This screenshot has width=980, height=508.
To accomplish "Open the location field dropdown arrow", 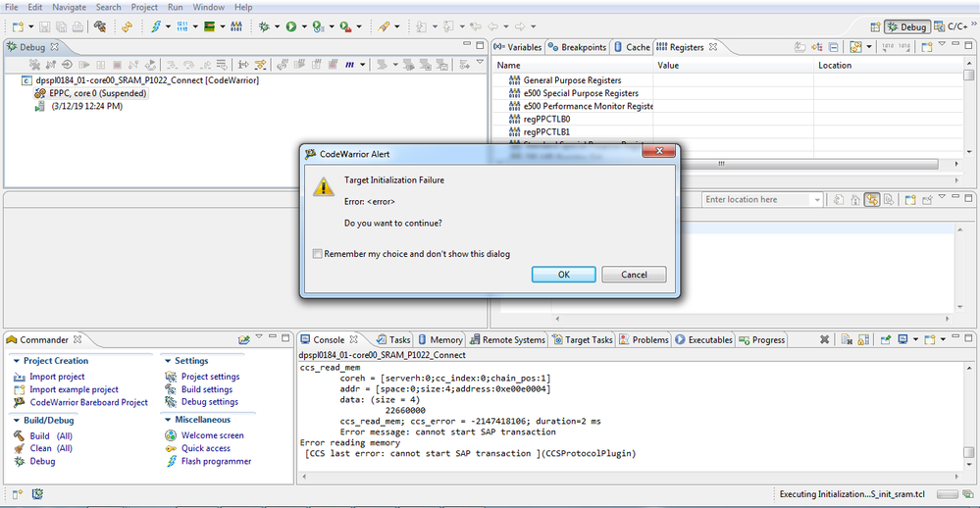I will point(817,200).
